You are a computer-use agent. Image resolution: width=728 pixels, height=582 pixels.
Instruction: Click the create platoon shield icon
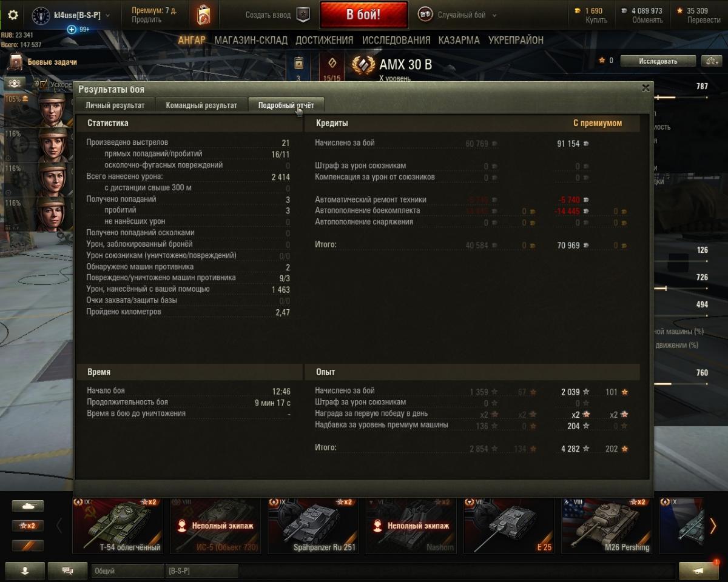tap(303, 15)
